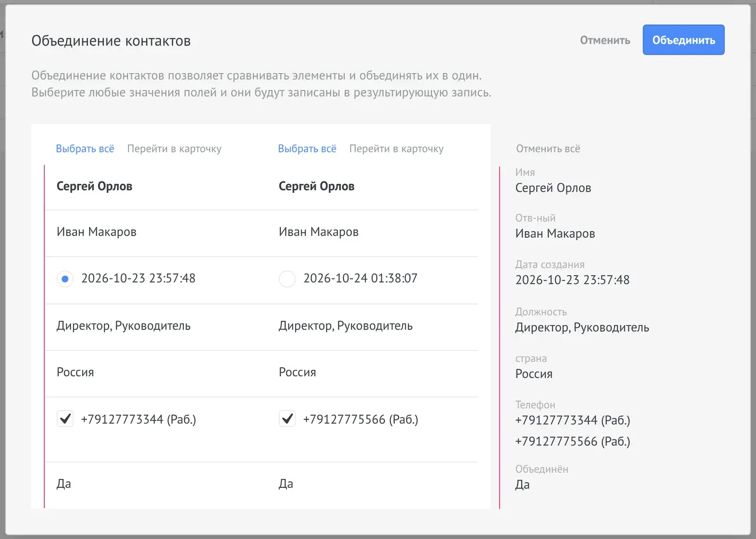
Task: Click result phone +79127775566 (Раб.) under Телефон
Action: pyautogui.click(x=573, y=442)
